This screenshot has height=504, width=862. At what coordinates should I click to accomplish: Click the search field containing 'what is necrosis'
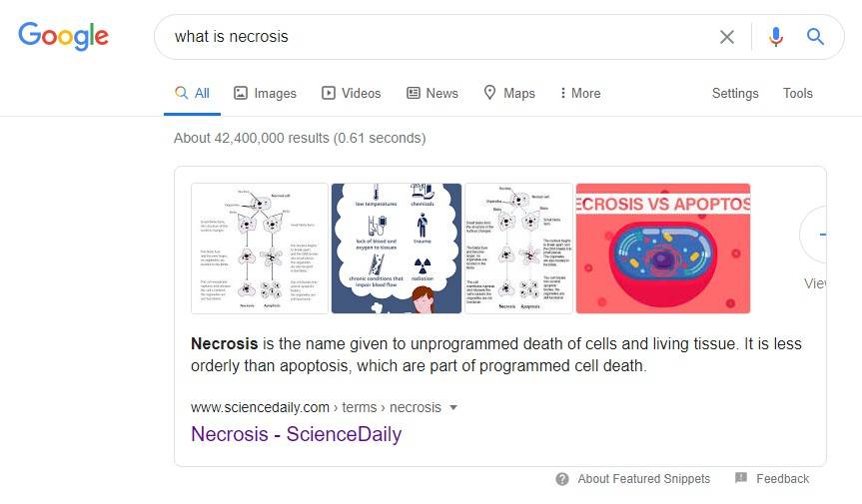434,37
